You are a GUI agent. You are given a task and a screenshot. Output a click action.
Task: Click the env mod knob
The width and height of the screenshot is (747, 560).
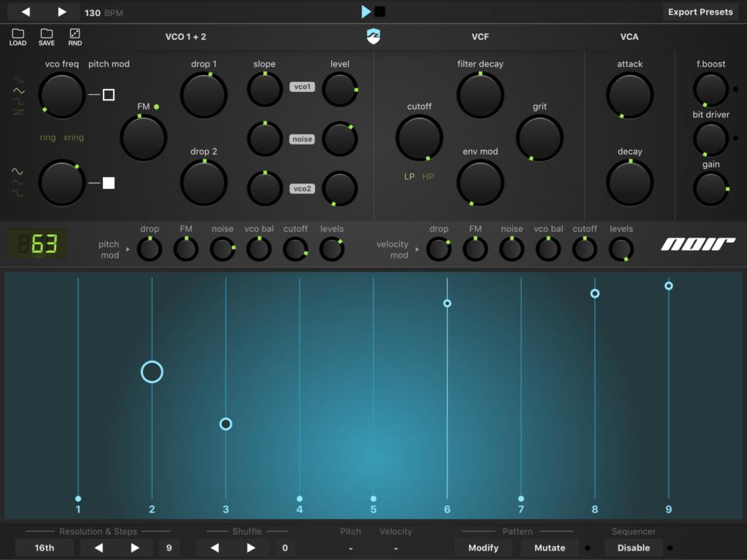480,183
